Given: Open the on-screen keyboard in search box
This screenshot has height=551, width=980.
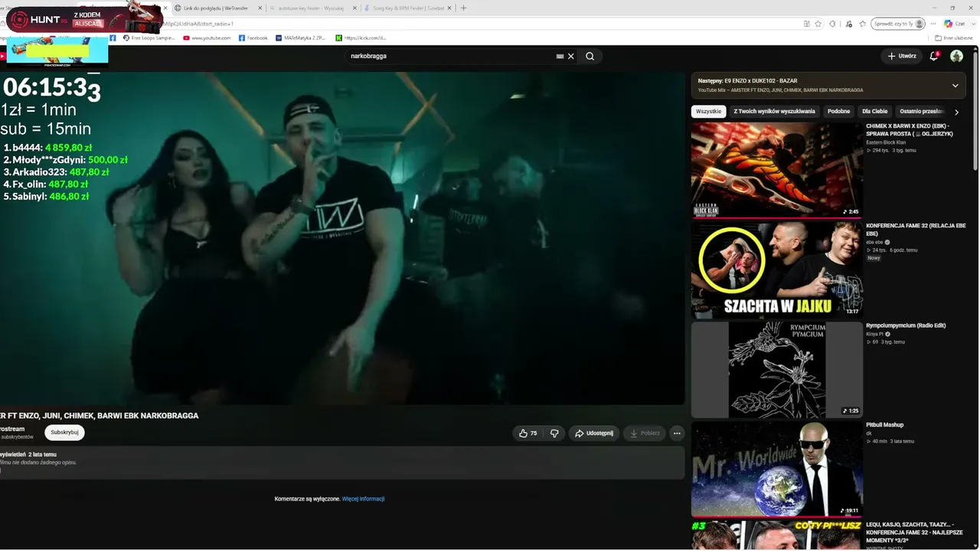Looking at the screenshot, I should click(560, 56).
